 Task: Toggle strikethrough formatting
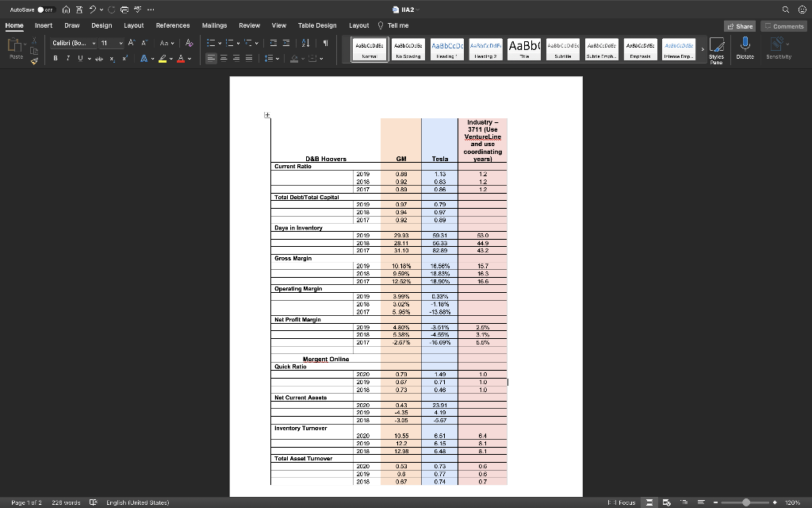[x=99, y=59]
